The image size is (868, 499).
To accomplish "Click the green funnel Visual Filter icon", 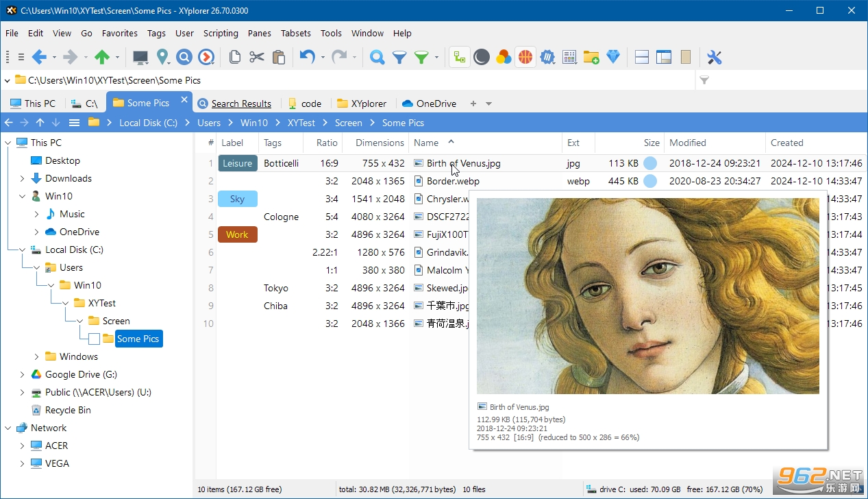I will pyautogui.click(x=421, y=57).
